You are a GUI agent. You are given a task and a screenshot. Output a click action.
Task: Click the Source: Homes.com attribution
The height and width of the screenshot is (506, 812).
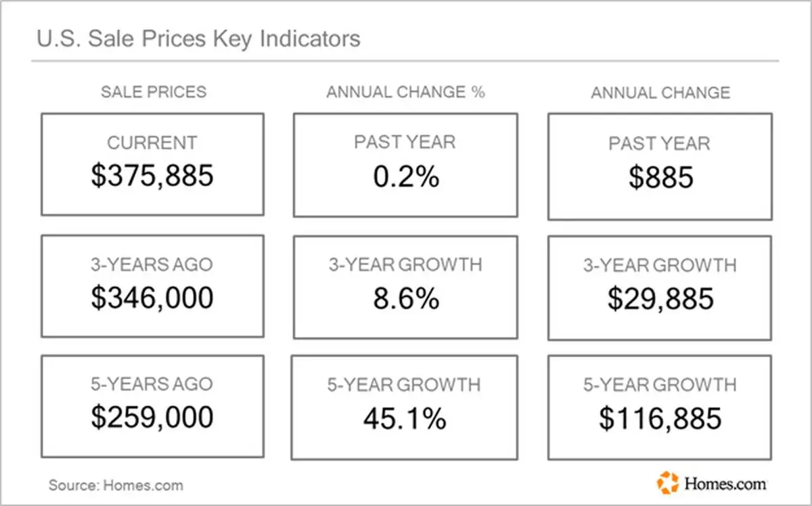tap(116, 485)
